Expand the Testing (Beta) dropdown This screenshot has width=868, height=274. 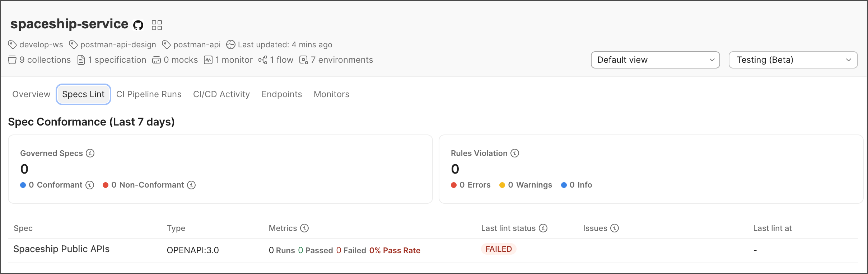tap(793, 60)
